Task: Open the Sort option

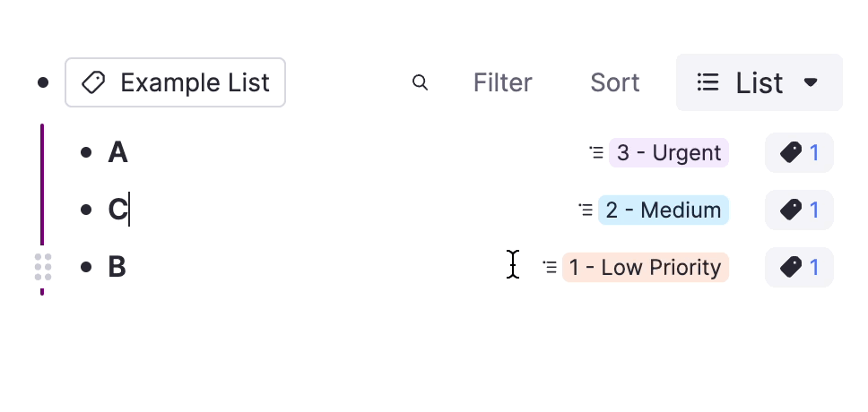Action: coord(614,83)
